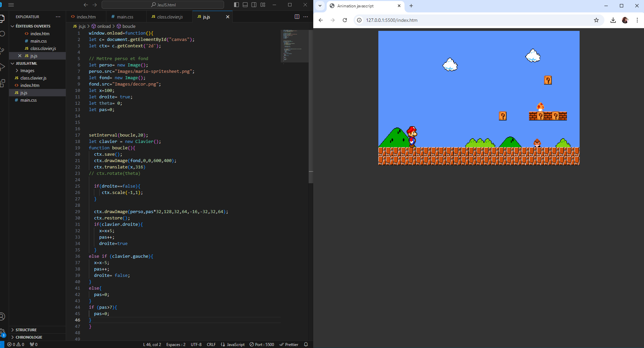This screenshot has height=348, width=644.
Task: Open the Extensions view icon
Action: click(3, 83)
